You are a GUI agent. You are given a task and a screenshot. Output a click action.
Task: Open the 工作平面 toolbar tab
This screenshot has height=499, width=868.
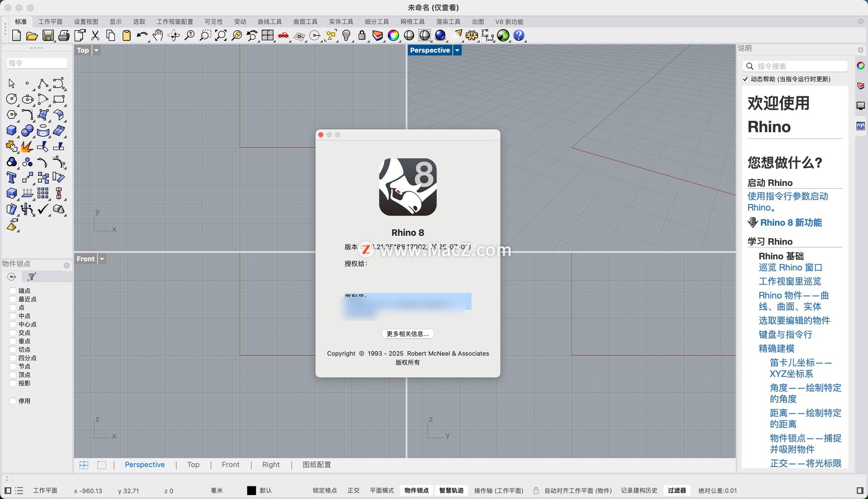pyautogui.click(x=50, y=22)
